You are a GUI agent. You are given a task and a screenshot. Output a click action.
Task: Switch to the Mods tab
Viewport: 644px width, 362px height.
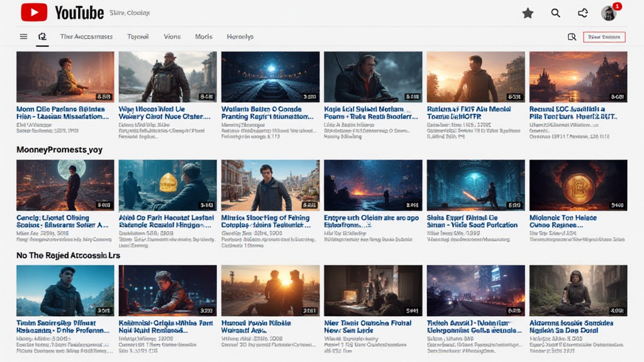pos(204,36)
